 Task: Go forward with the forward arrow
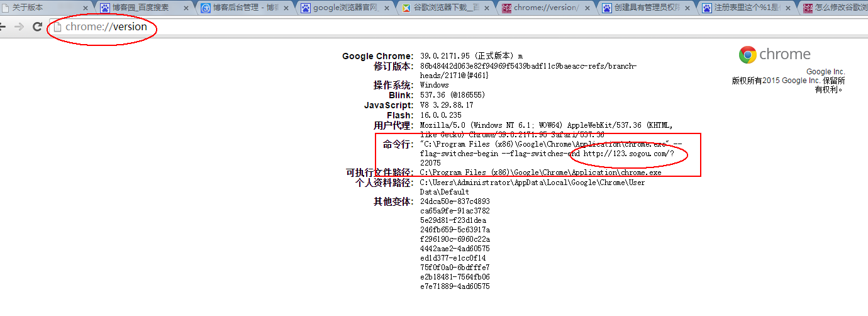[x=19, y=27]
